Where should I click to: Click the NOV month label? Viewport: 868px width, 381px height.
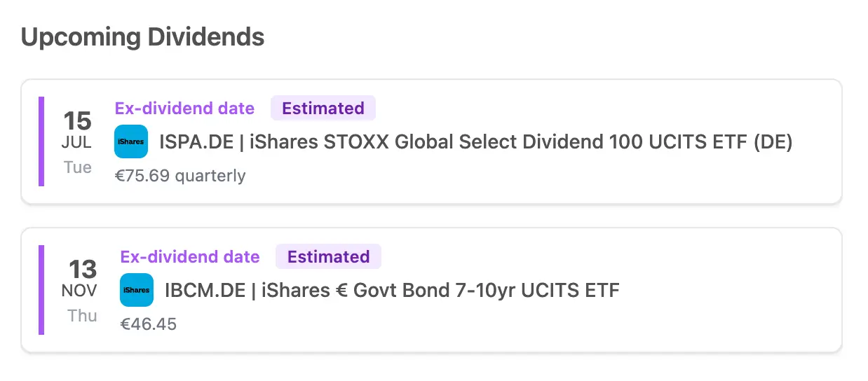pos(80,291)
